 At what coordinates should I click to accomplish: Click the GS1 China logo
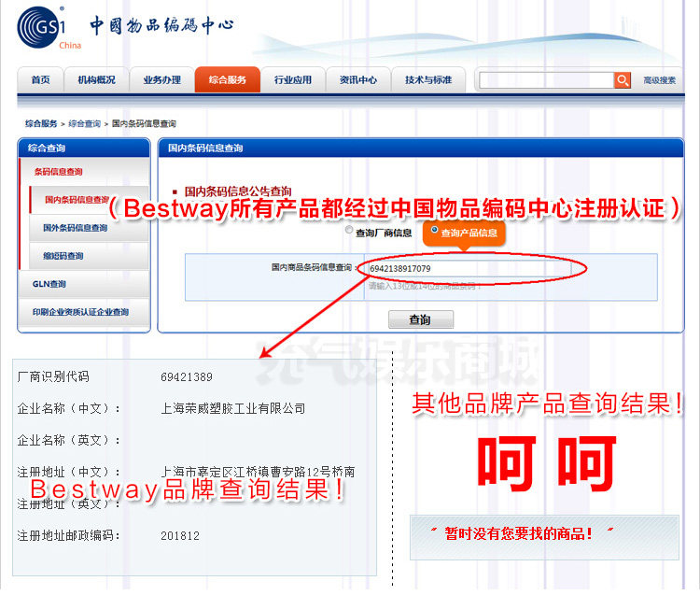coord(49,28)
